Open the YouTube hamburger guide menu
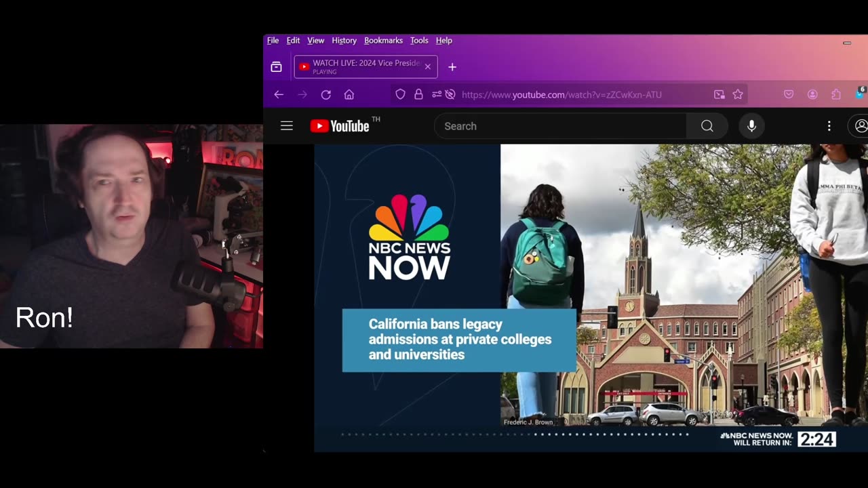 pos(287,126)
